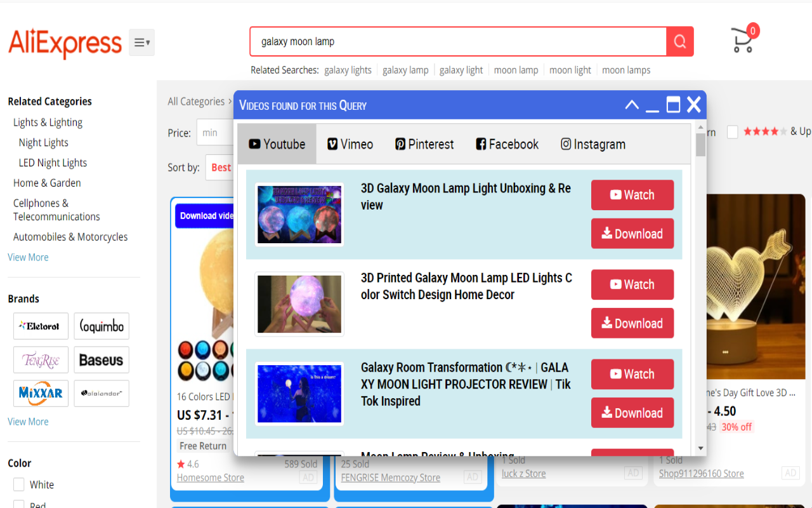
Task: Click the search magnifier icon
Action: tap(679, 41)
